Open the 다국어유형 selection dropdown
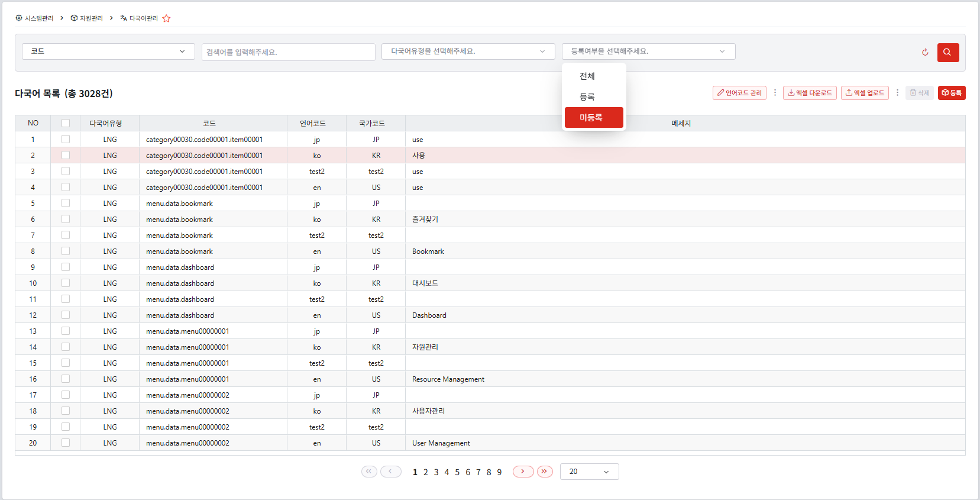The image size is (980, 500). coord(468,51)
